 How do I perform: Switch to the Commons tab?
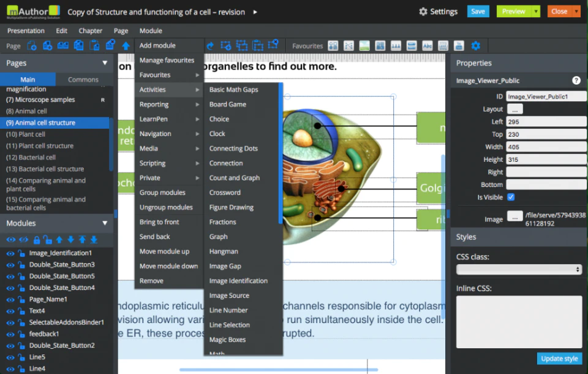(83, 80)
